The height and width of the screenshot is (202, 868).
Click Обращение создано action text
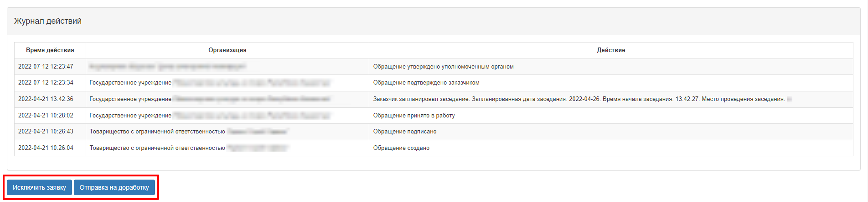401,148
